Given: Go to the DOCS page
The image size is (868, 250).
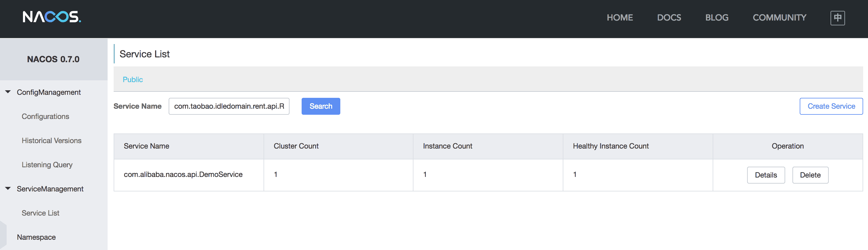Looking at the screenshot, I should pos(669,18).
